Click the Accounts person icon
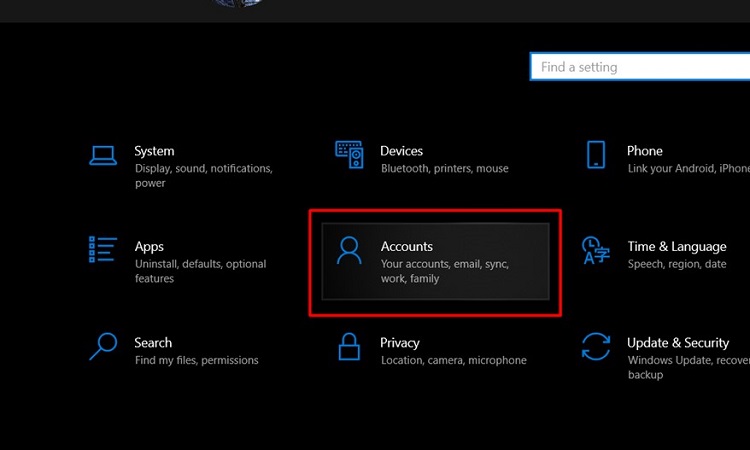The image size is (750, 450). click(349, 250)
